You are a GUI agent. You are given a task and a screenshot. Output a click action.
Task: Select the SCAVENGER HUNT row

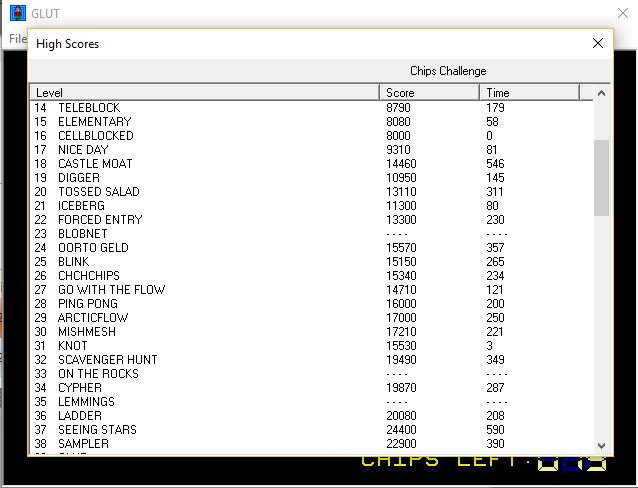(107, 360)
